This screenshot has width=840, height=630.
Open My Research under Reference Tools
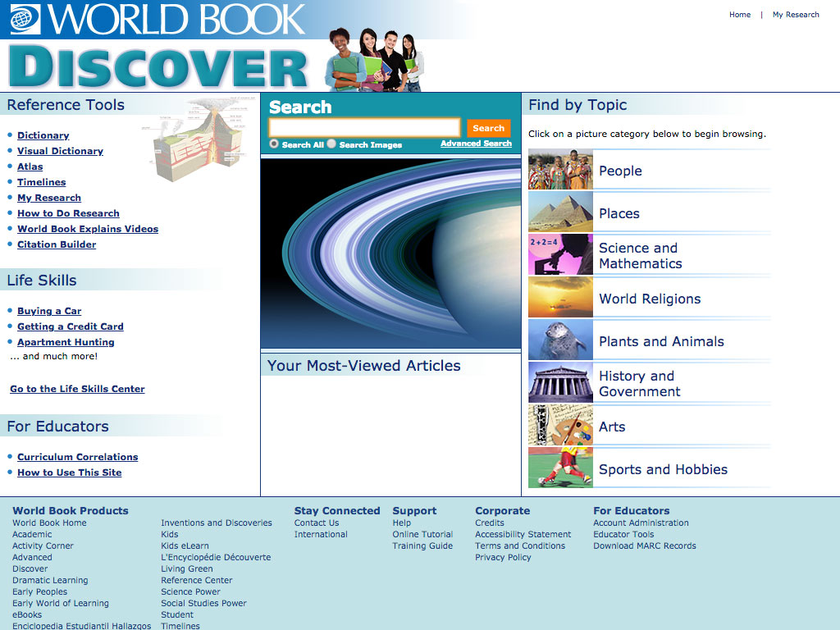[x=48, y=198]
